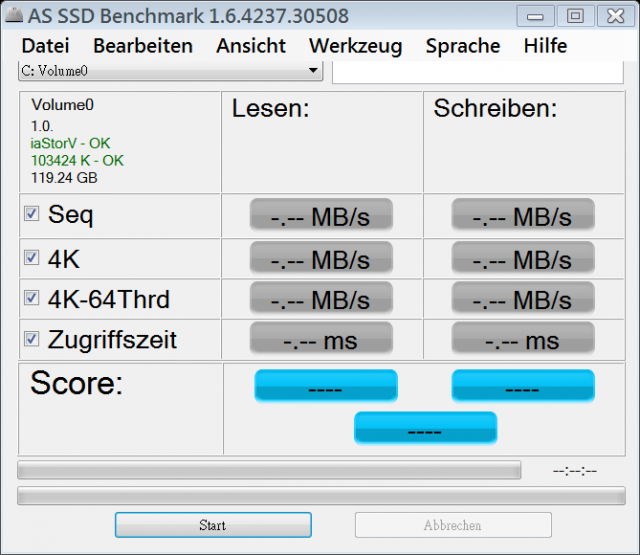This screenshot has width=640, height=555.
Task: Click the iaStorV - OK driver text
Action: click(70, 143)
